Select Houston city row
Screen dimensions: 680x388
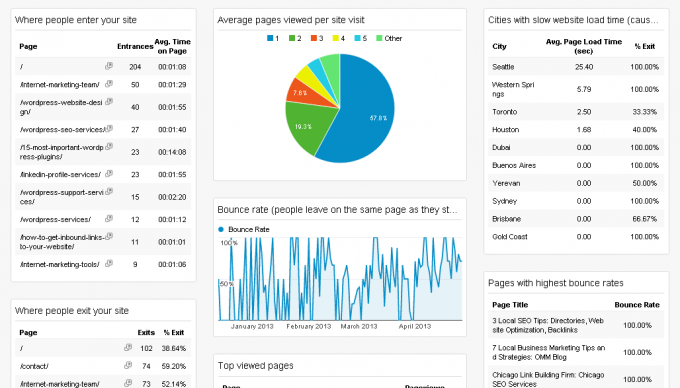coord(575,130)
